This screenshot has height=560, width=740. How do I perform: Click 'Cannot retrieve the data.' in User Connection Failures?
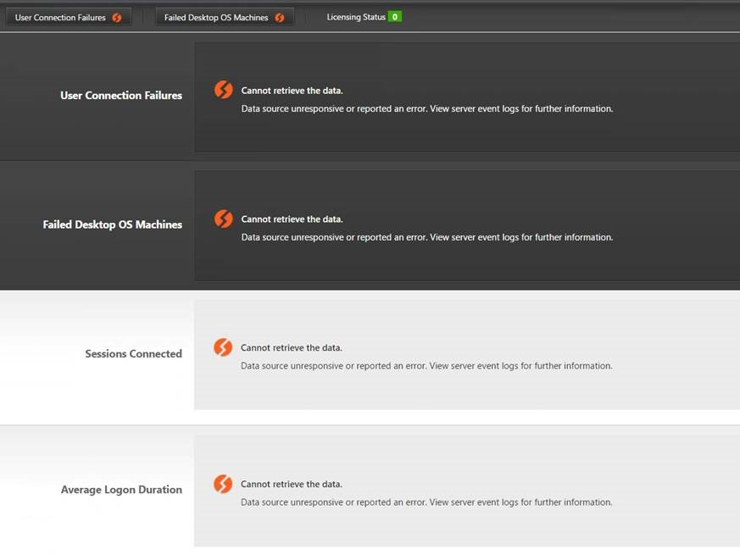(x=292, y=91)
